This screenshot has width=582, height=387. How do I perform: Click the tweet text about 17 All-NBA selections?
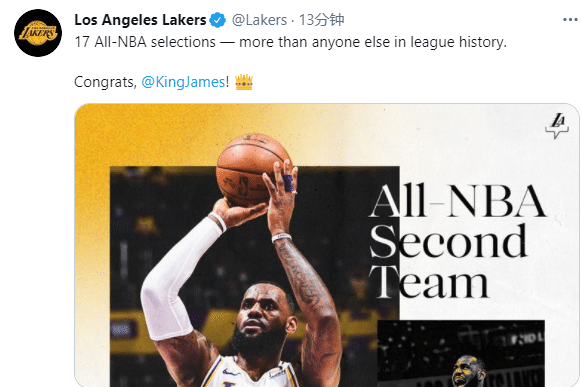tap(291, 42)
